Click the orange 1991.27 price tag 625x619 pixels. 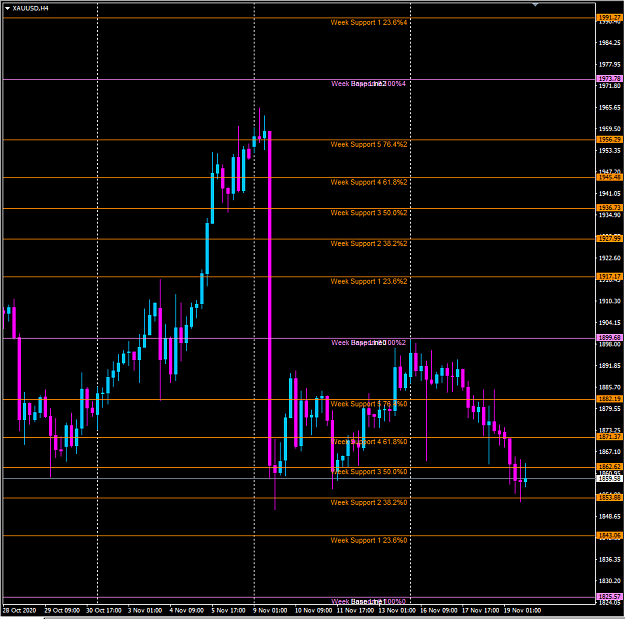tap(609, 18)
